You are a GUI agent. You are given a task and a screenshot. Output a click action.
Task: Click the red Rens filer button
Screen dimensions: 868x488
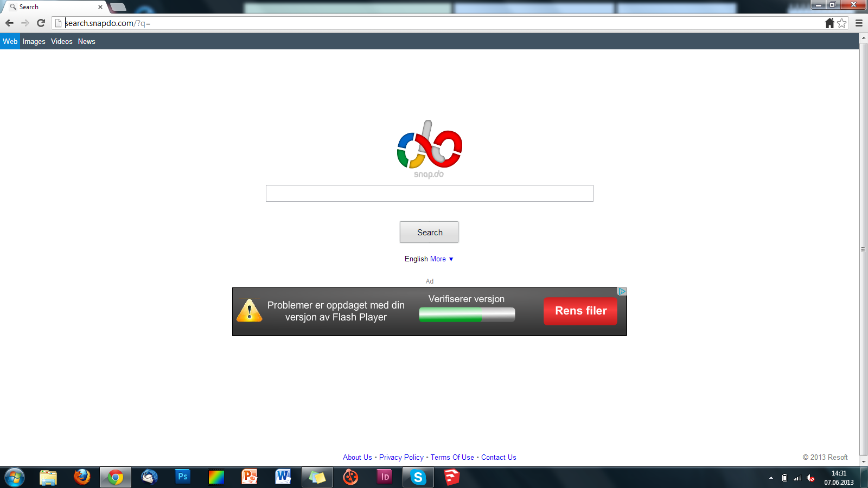(580, 311)
